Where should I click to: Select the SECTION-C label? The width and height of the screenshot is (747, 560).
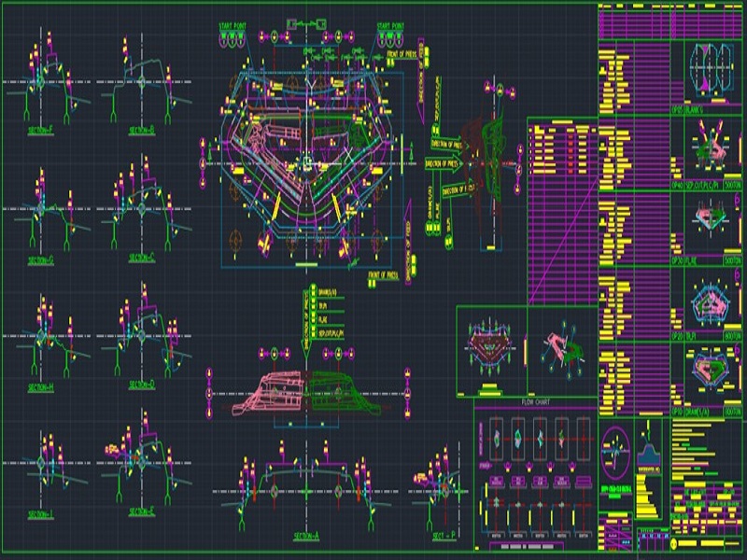[141, 258]
